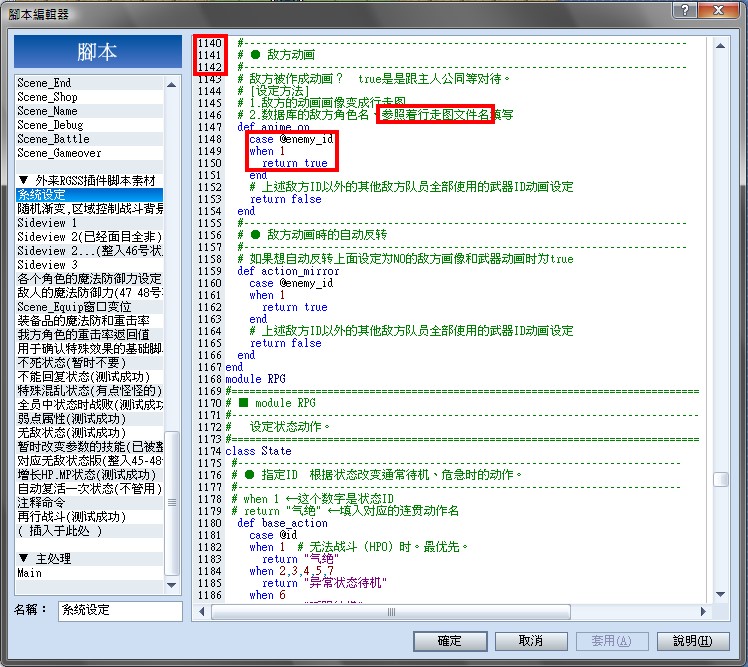The image size is (748, 667).
Task: Click the script list scrollbar thumb
Action: tap(172, 503)
